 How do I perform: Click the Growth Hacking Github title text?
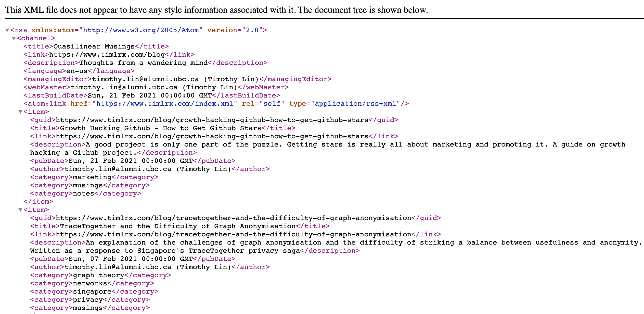(x=161, y=128)
